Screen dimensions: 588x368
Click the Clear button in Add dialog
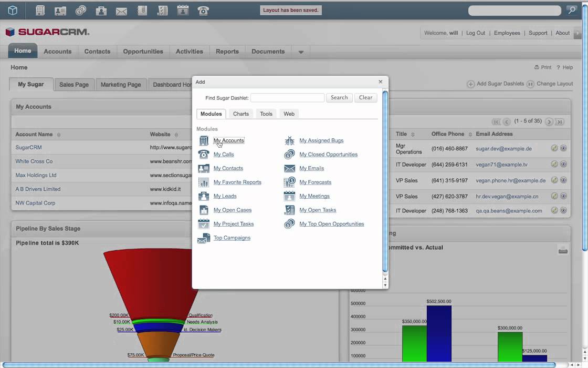(x=365, y=98)
